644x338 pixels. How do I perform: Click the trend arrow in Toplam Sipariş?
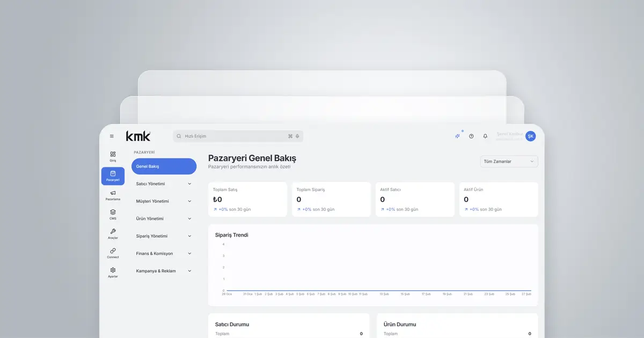tap(299, 210)
